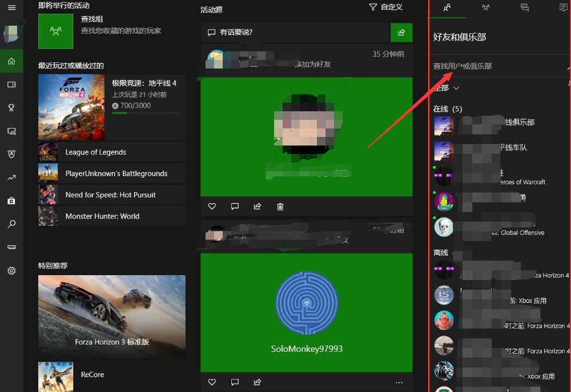Open the Trending arrow icon
The height and width of the screenshot is (392, 571).
[x=11, y=177]
